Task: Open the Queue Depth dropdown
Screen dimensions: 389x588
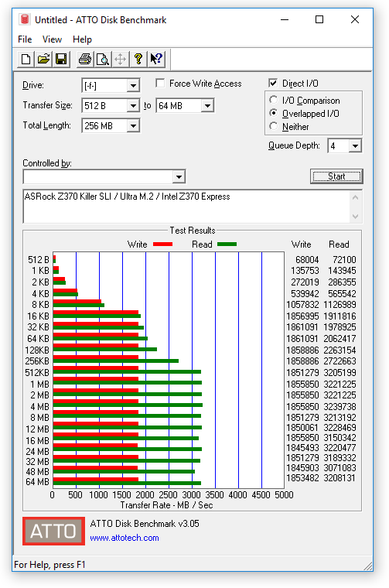Action: point(355,145)
